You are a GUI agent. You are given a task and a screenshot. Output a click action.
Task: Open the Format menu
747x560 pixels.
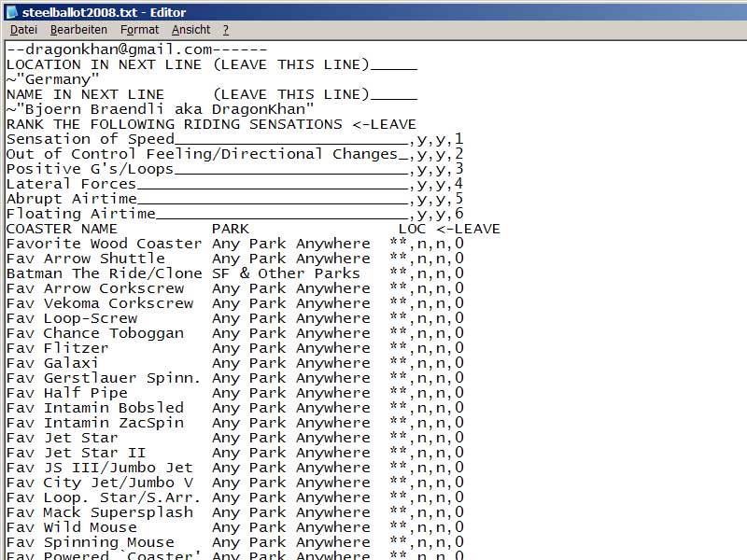click(139, 30)
